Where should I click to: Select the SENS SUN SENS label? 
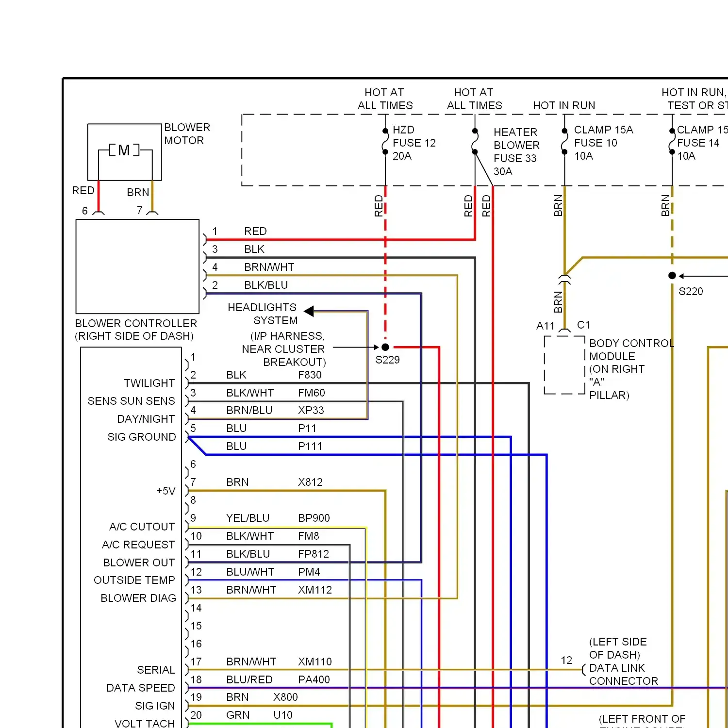click(x=131, y=401)
